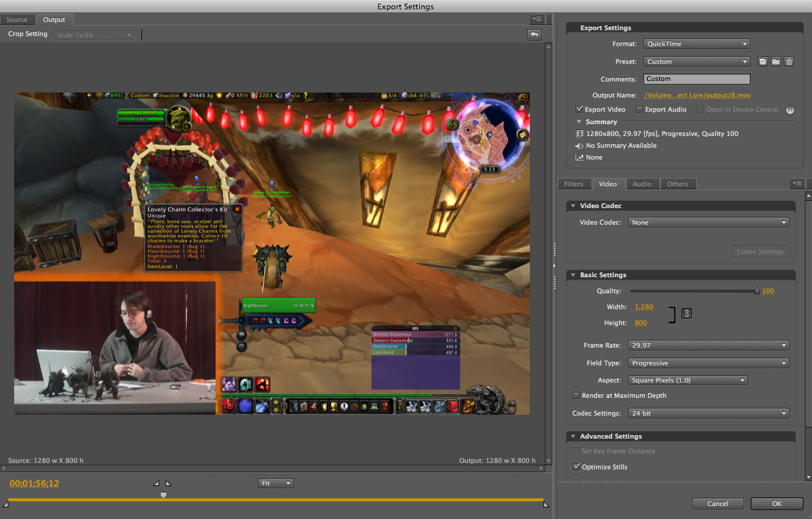812x519 pixels.
Task: Select the Video tab
Action: [x=608, y=184]
